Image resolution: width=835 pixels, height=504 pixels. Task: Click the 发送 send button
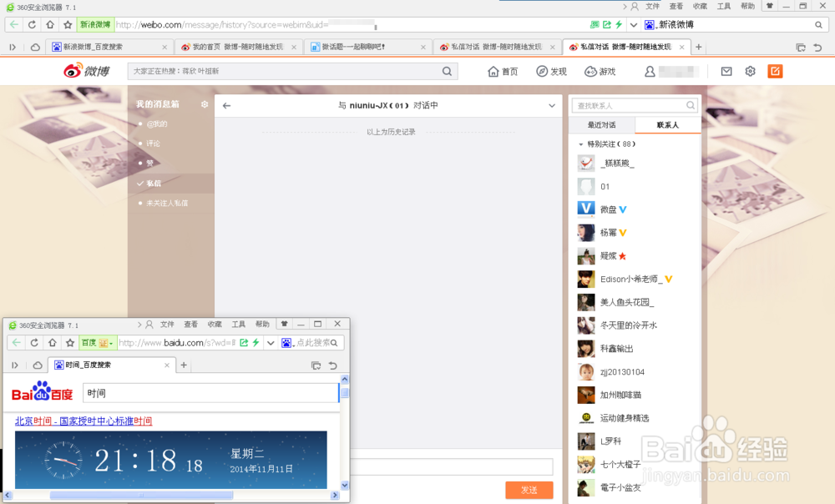(x=529, y=491)
